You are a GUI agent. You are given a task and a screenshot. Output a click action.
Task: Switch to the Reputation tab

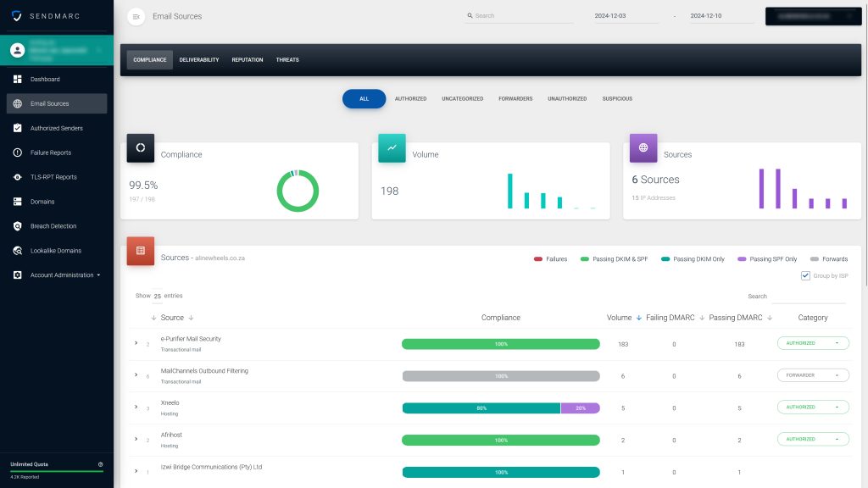248,60
